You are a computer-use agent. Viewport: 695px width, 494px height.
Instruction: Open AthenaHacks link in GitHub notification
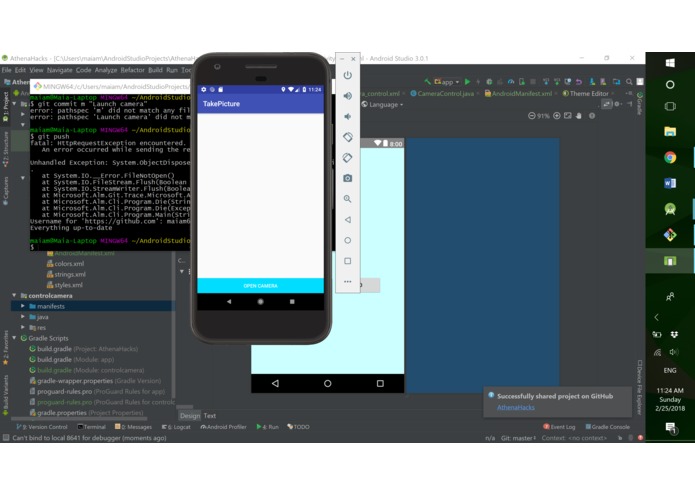click(x=515, y=408)
